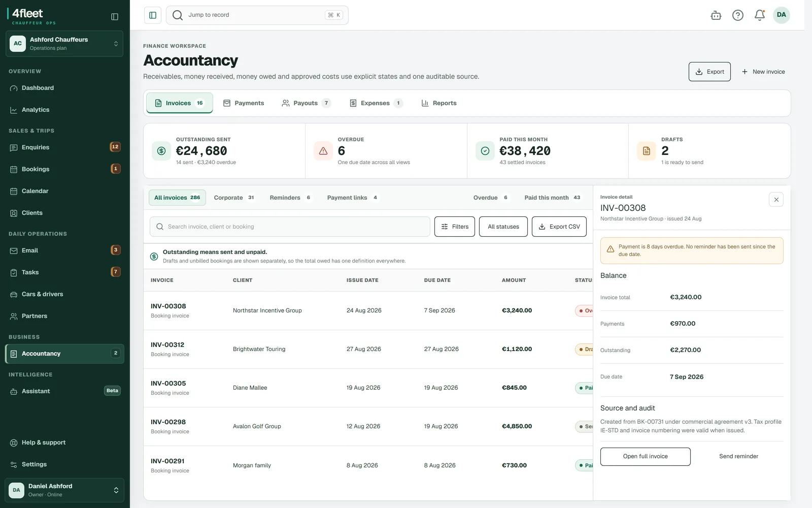Select the Payment links 4 filter
The image size is (812, 508).
click(353, 198)
